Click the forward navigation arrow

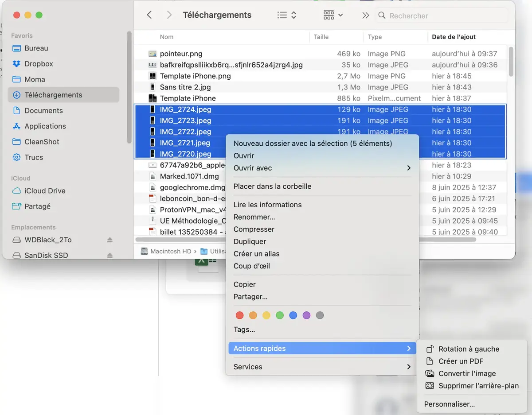(x=169, y=15)
